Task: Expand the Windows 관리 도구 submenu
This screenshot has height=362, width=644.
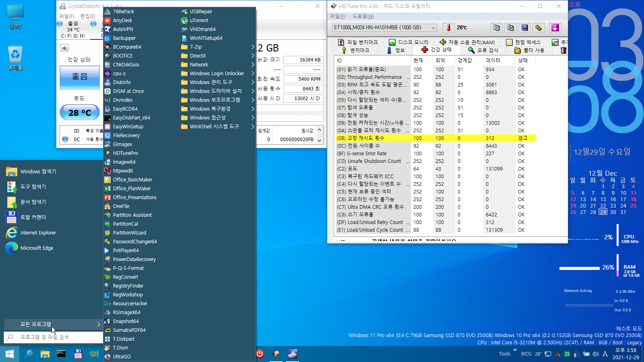Action: (x=218, y=82)
